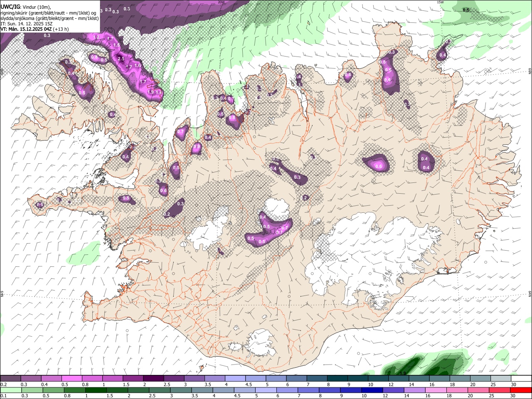532x399 pixels.
Task: Click the 'rigning/skúrir' legend description line
Action: click(x=48, y=12)
